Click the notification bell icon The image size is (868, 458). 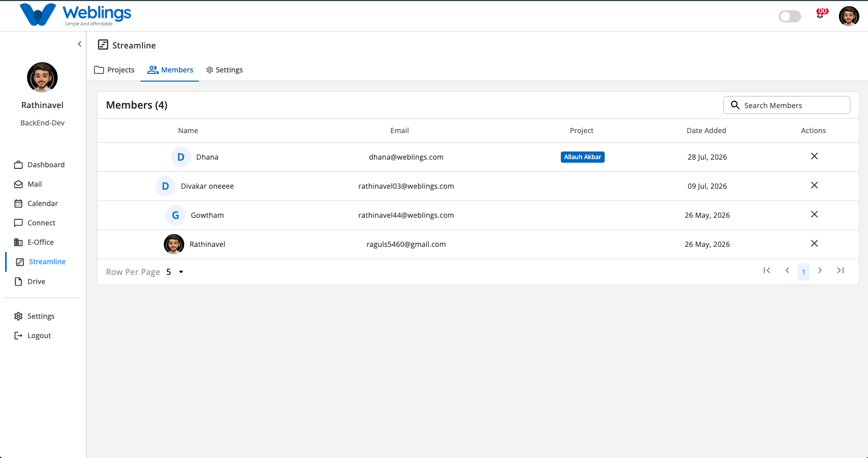coord(820,15)
